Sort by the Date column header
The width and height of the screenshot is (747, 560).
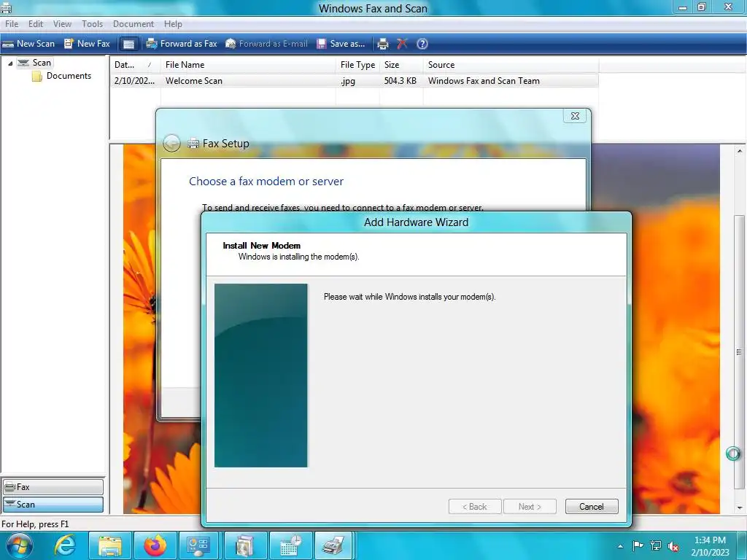(x=135, y=65)
